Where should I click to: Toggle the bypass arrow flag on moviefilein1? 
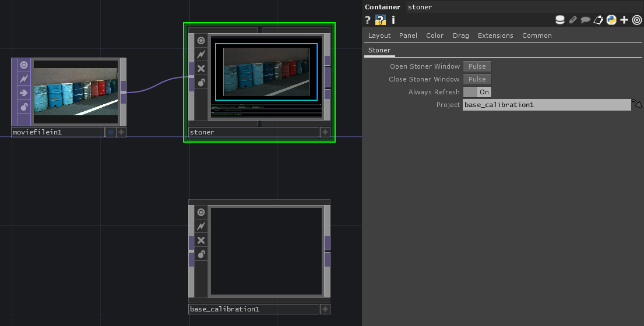tap(24, 93)
